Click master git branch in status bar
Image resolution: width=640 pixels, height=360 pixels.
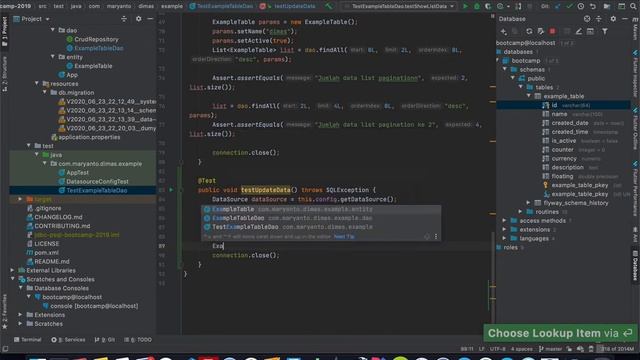pyautogui.click(x=550, y=349)
